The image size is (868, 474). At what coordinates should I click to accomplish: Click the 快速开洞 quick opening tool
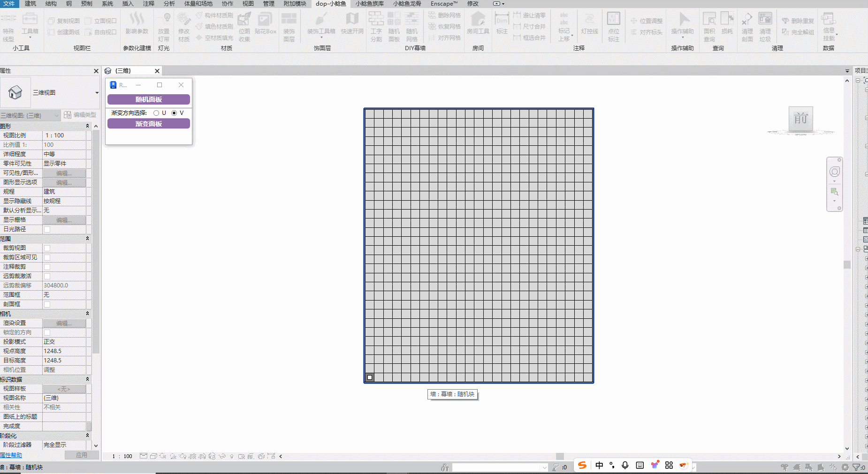[352, 23]
